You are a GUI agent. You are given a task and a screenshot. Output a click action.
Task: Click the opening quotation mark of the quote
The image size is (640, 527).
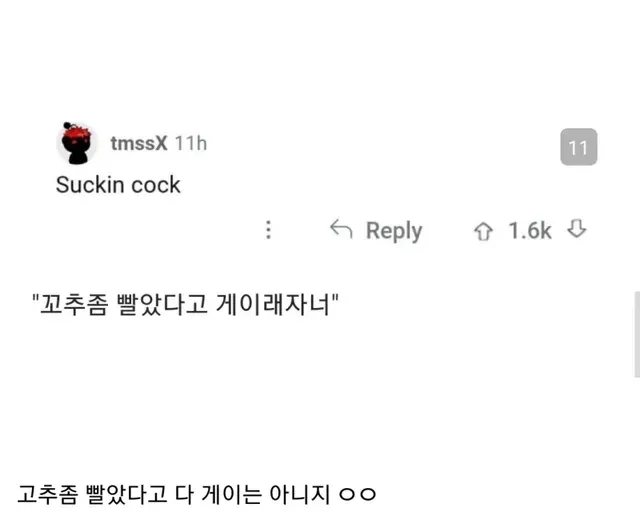tap(35, 302)
